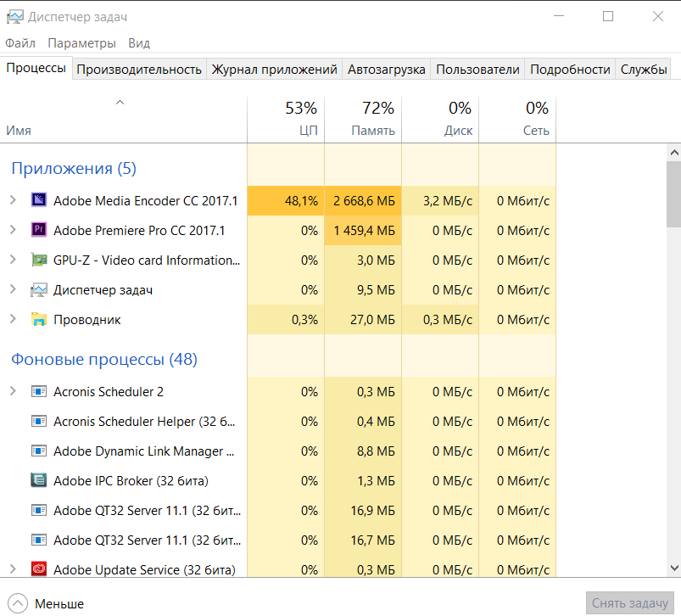Click the Меньше details link
681x616 pixels.
(x=59, y=604)
